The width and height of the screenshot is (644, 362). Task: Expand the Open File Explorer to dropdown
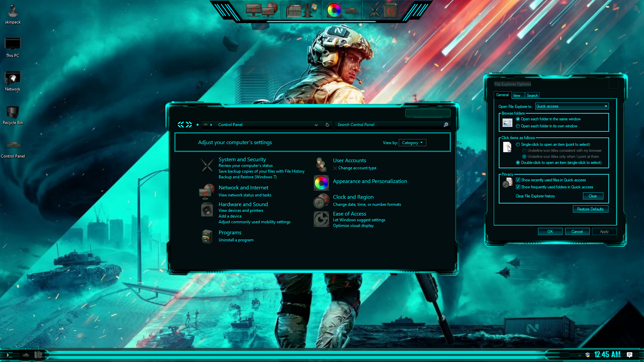[606, 106]
